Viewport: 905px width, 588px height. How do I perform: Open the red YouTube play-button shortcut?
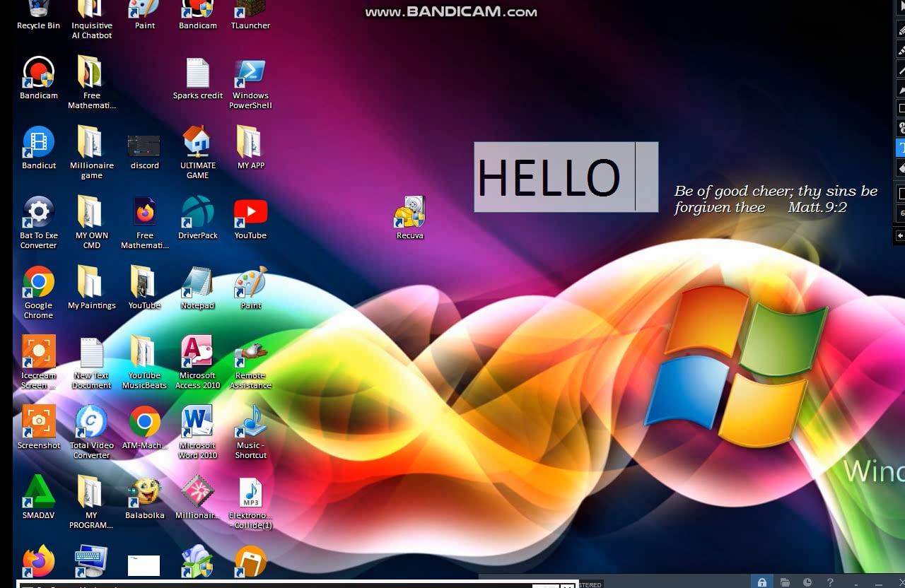click(250, 218)
